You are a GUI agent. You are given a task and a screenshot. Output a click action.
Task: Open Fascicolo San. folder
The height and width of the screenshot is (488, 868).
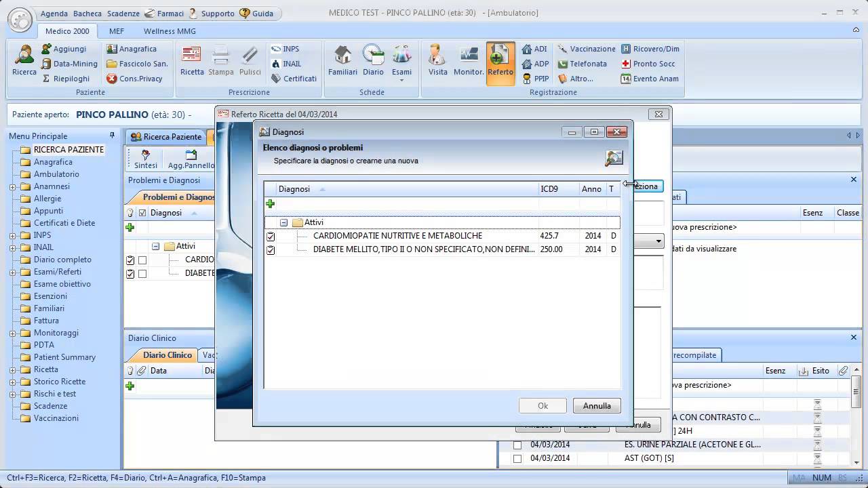[137, 64]
